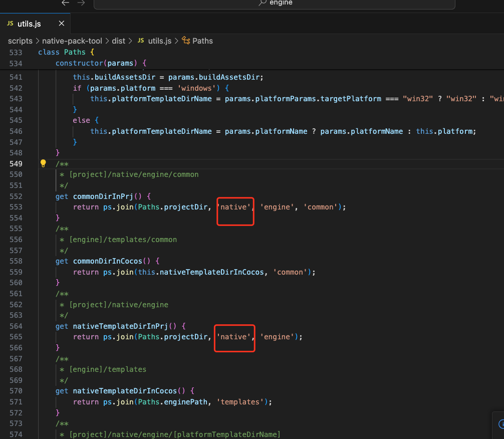Screen dimensions: 504x439
Task: Click Paths.enginePath on line 571
Action: (x=173, y=402)
